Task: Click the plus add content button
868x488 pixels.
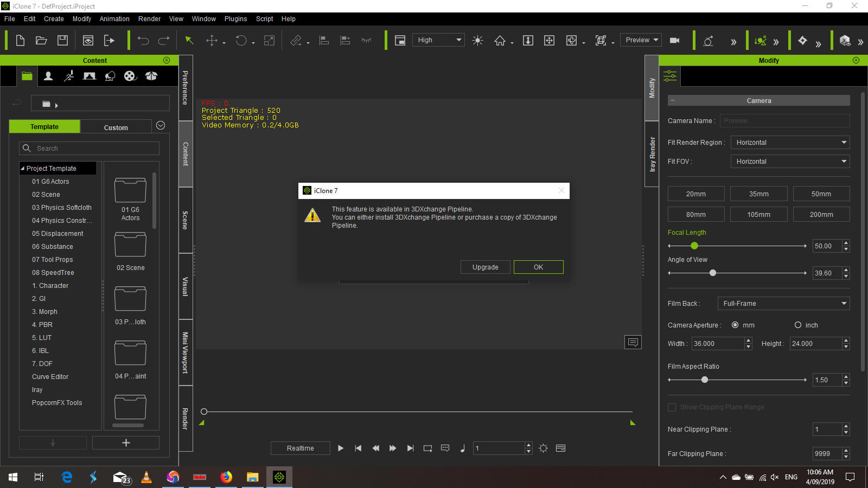Action: [126, 443]
